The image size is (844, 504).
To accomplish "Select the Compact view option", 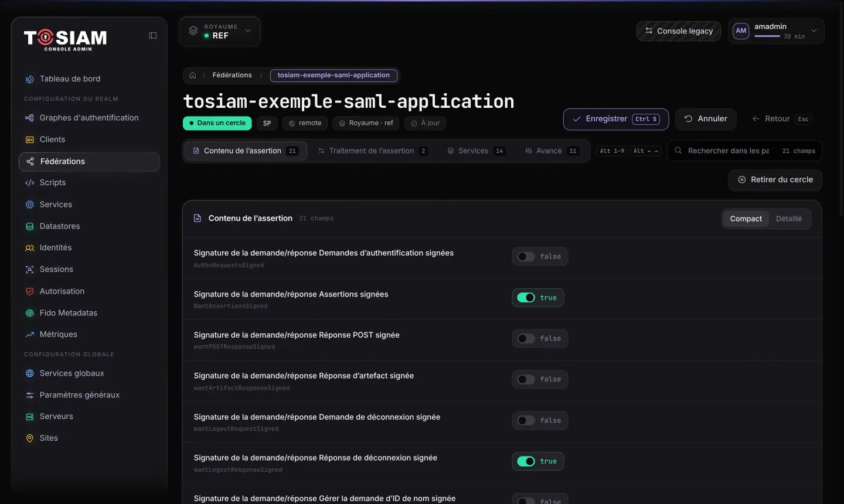I will [x=746, y=219].
